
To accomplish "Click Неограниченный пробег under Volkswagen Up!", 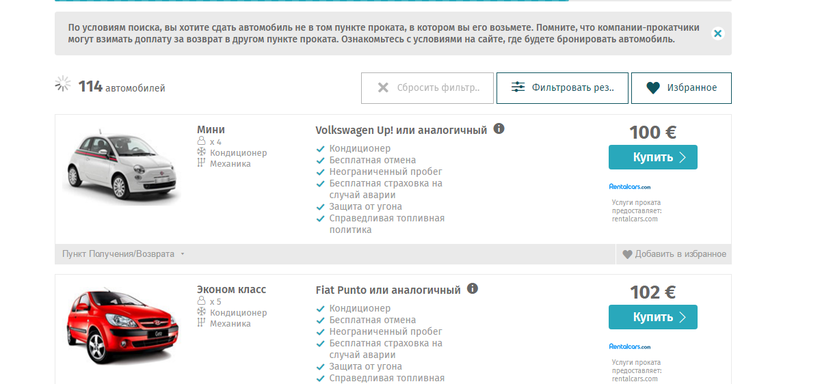I will tap(385, 172).
